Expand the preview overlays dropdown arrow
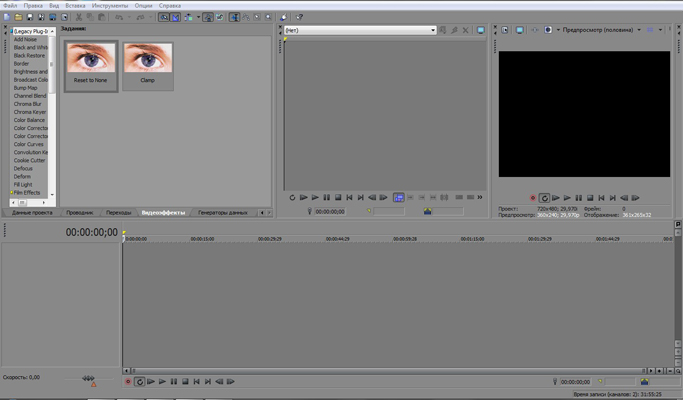 pos(660,30)
